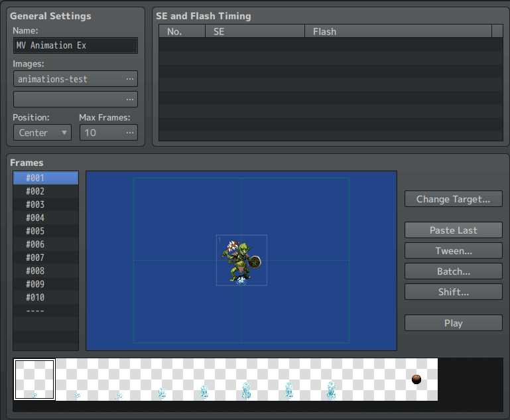Screen dimensions: 510x420
Task: Open the Tween... dialog
Action: (x=454, y=251)
